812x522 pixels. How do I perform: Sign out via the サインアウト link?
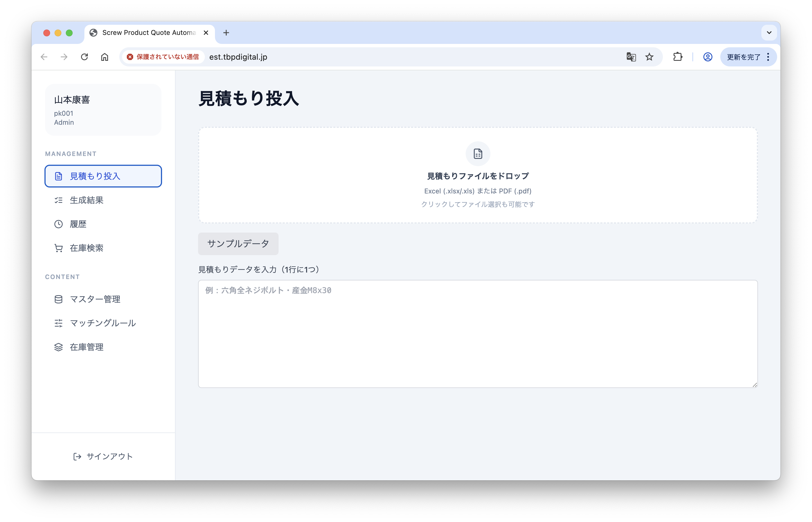point(103,456)
